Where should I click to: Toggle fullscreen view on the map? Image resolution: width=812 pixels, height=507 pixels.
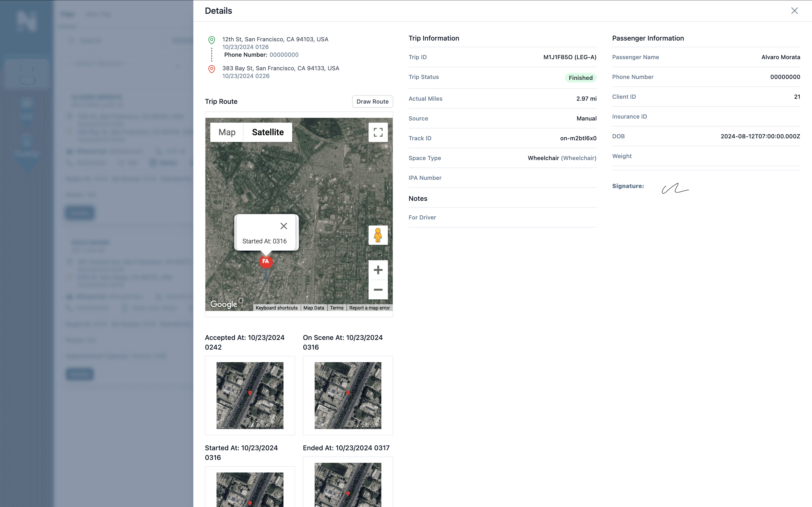(378, 133)
